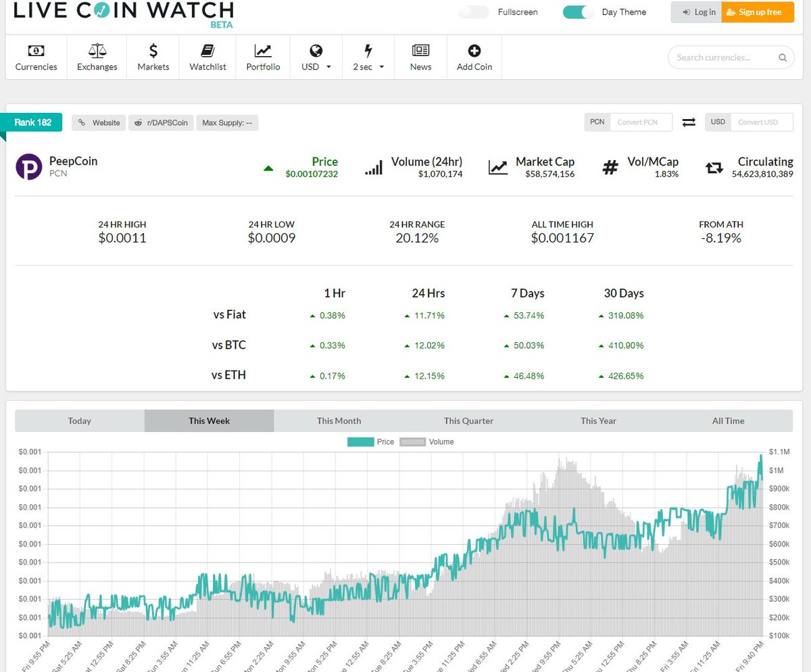The image size is (811, 672).
Task: Toggle the Fullscreen switch
Action: coord(473,12)
